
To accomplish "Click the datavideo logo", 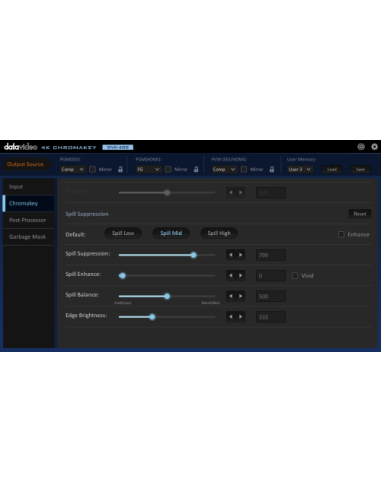I will click(x=20, y=147).
